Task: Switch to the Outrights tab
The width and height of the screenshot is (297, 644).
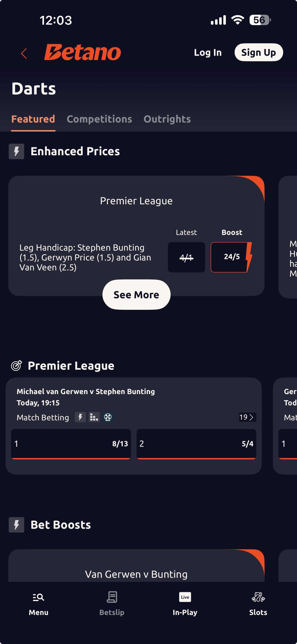Action: pos(167,119)
